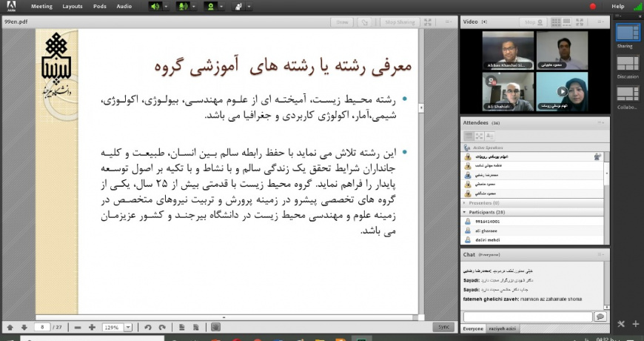Viewport: 644px width, 341px height.
Task: Open the Layouts menu
Action: 73,6
